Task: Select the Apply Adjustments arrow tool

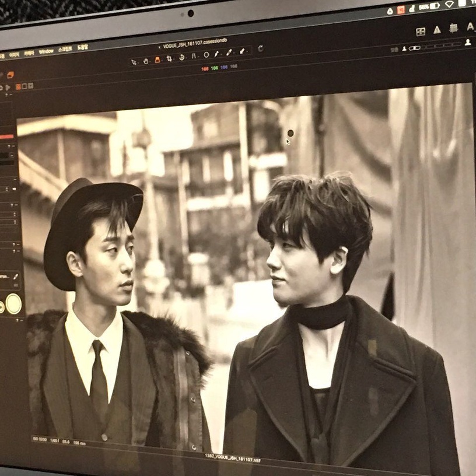Action: 242,51
